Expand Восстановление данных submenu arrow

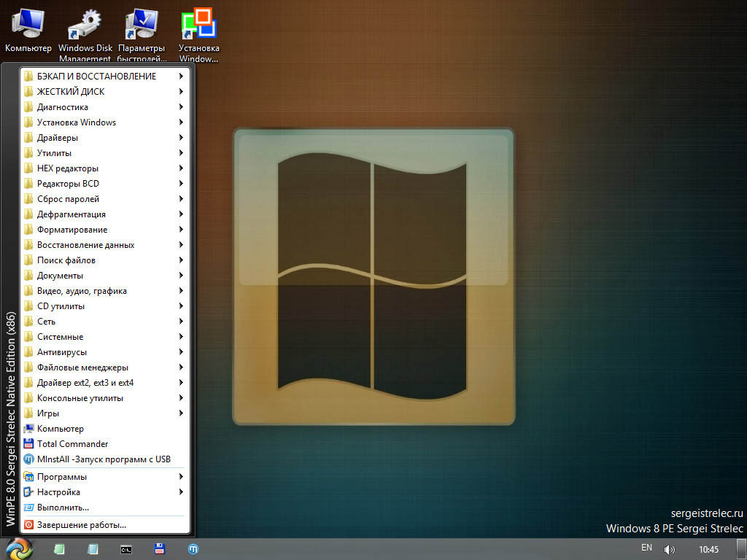[x=181, y=245]
